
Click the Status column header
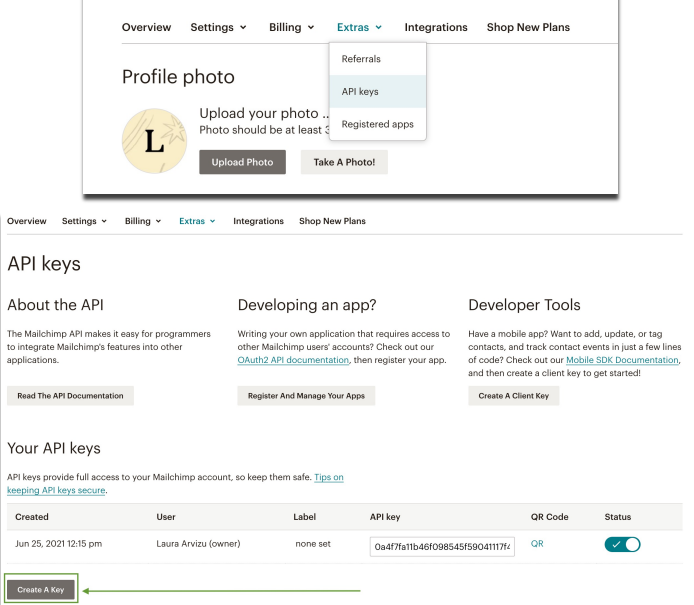point(618,516)
